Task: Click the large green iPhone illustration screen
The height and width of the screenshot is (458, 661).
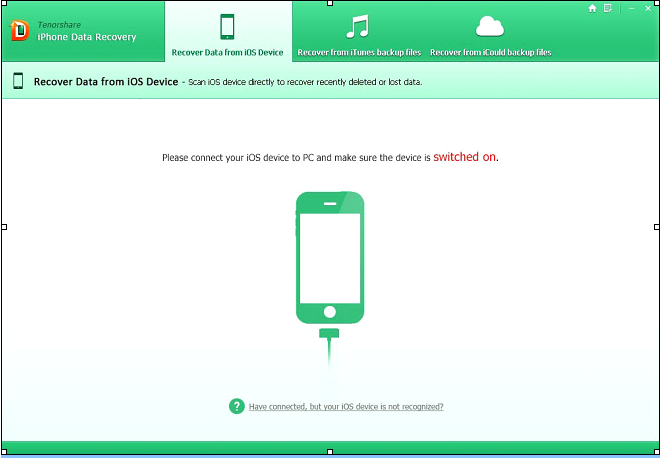Action: click(330, 254)
